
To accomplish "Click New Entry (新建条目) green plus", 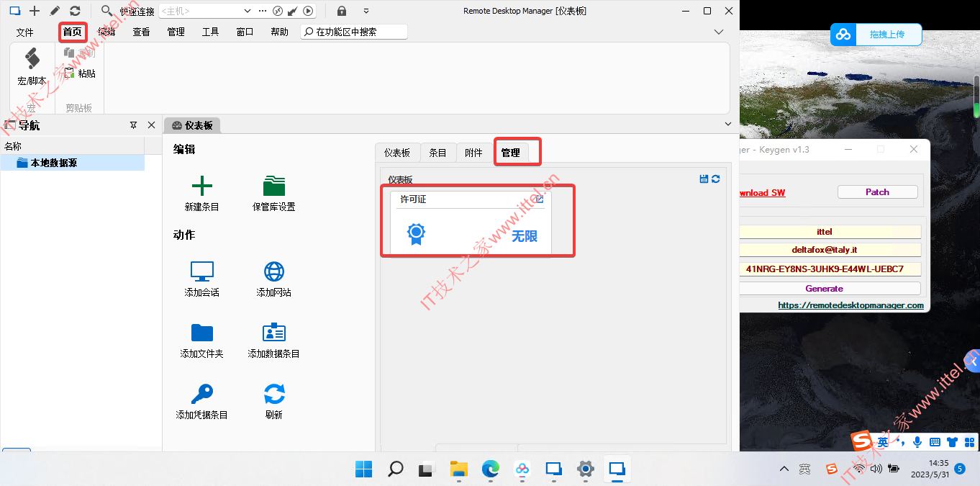I will coord(202,192).
